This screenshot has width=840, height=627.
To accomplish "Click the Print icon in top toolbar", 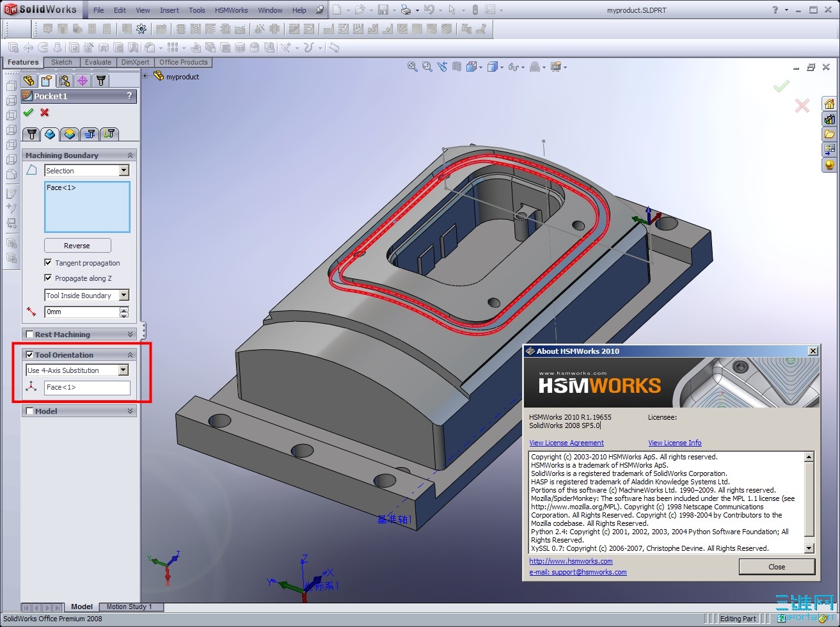I will (x=405, y=10).
